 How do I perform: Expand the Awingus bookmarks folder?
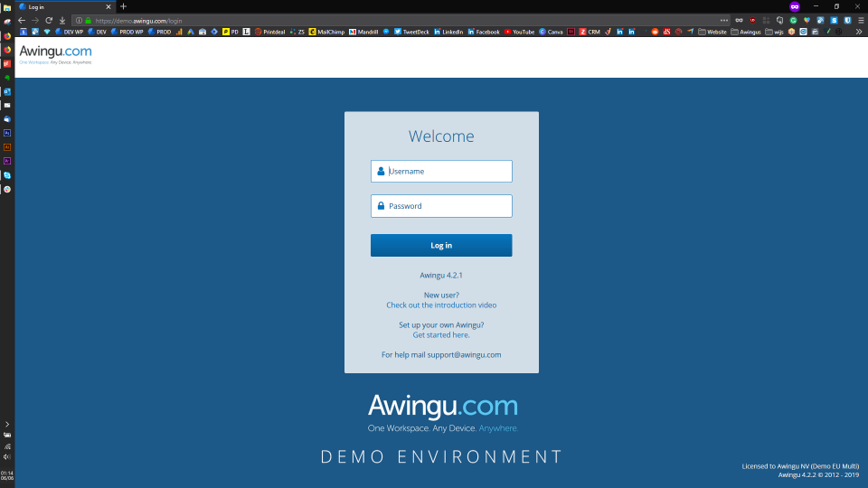pyautogui.click(x=746, y=32)
